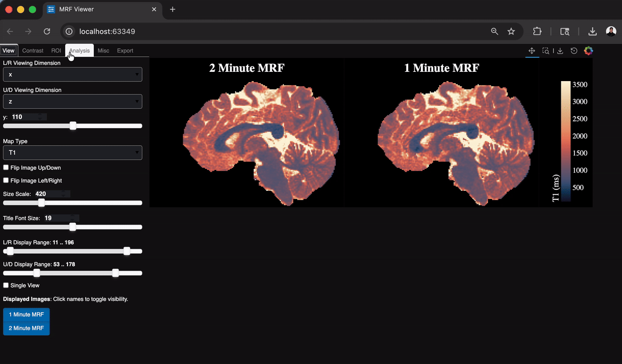Activate the Box Zoom tool
This screenshot has height=364, width=622.
(545, 50)
